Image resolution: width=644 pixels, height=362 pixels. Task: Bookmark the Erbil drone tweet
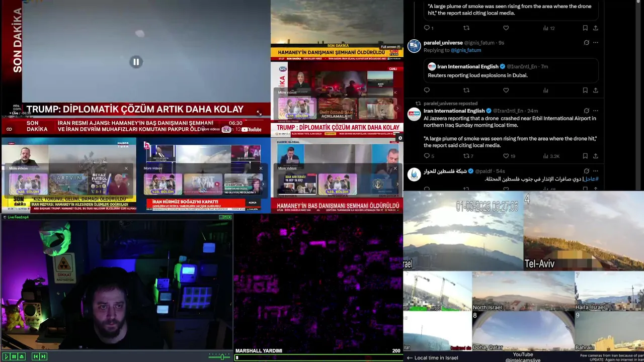(x=585, y=156)
